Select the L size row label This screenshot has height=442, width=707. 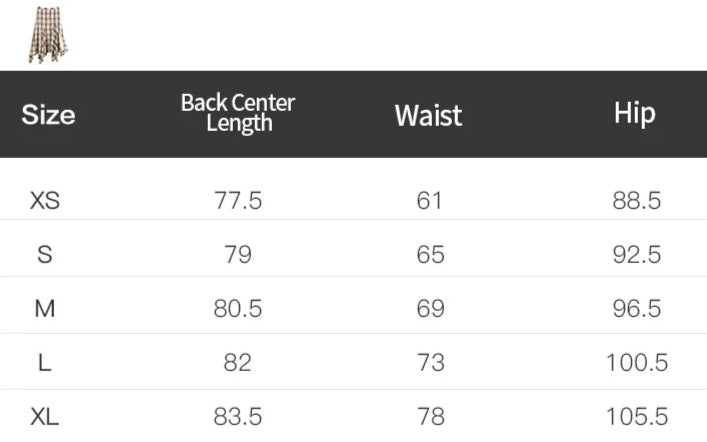[45, 363]
